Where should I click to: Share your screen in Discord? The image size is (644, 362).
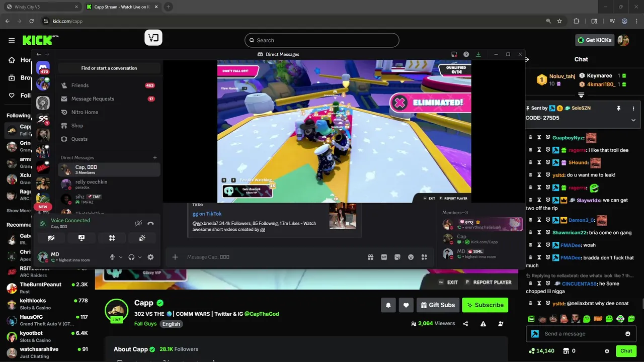click(82, 238)
